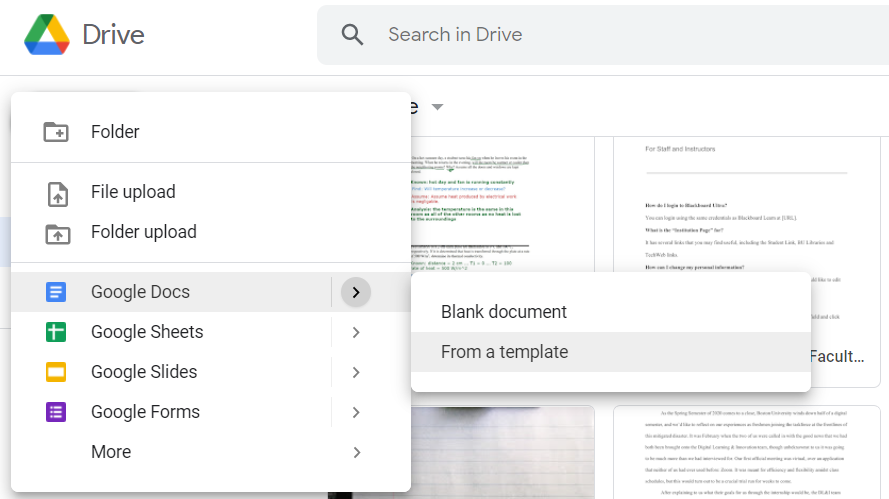Open the Spring Semester essay document thumbnail
This screenshot has width=889, height=499.
[x=746, y=452]
